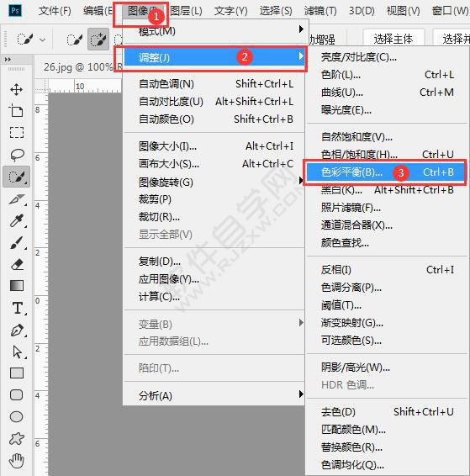The width and height of the screenshot is (470, 476).
Task: Open the 3D(D) menu
Action: click(362, 11)
